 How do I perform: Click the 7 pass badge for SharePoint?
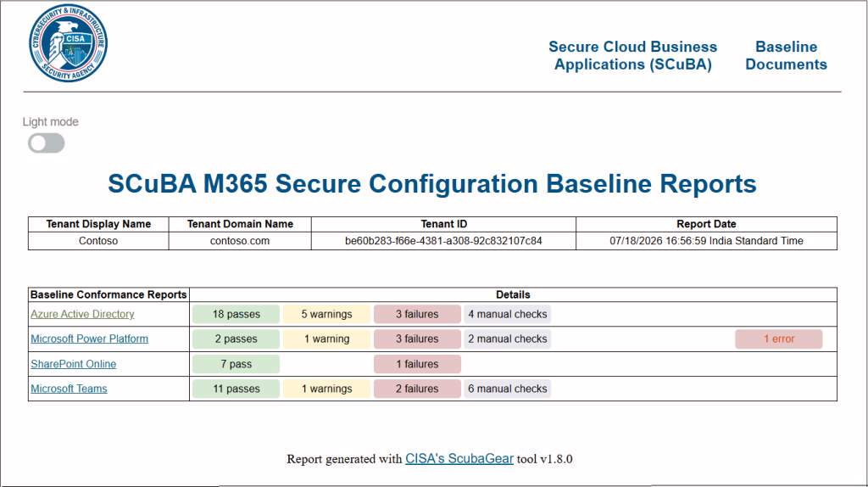click(236, 364)
